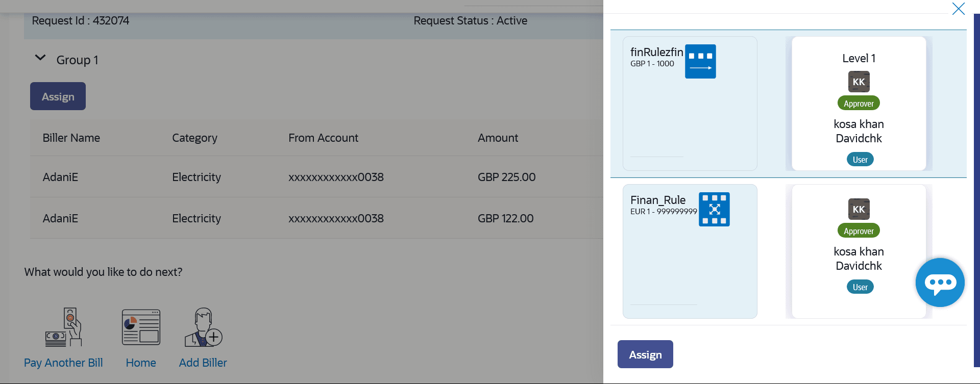
Task: Follow the Add Biller link
Action: click(x=203, y=363)
